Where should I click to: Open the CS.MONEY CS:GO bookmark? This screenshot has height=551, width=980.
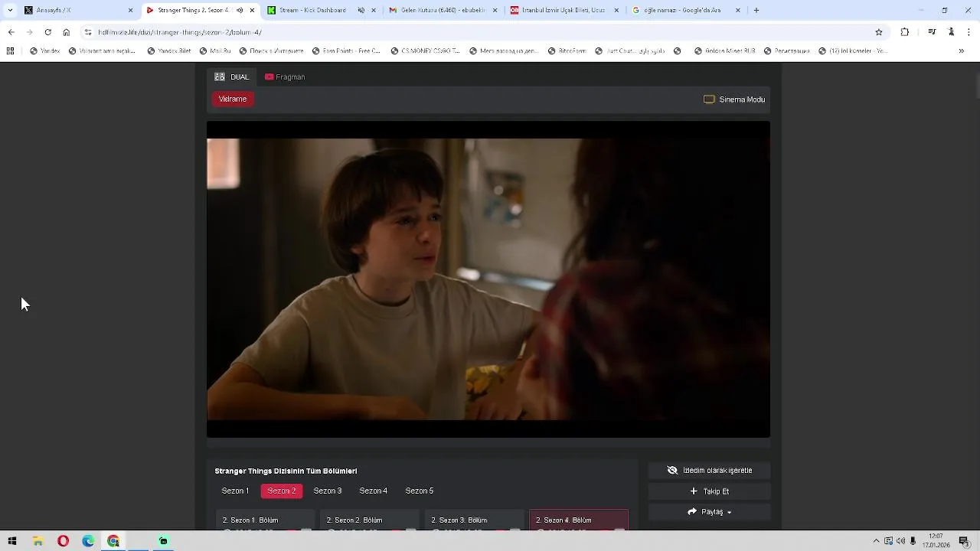tap(425, 51)
